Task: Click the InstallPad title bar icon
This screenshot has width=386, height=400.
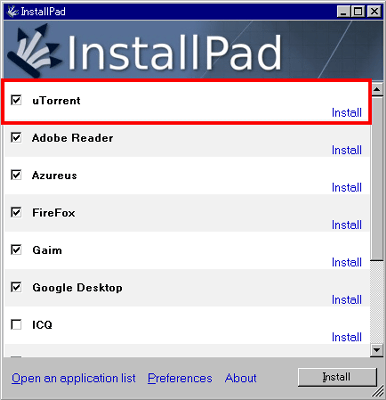Action: [13, 11]
